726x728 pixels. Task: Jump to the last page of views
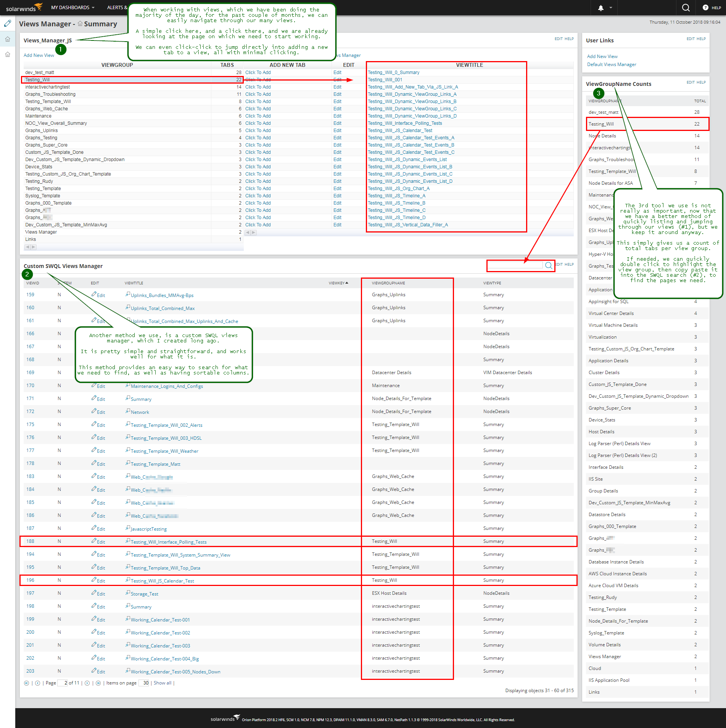pos(98,683)
